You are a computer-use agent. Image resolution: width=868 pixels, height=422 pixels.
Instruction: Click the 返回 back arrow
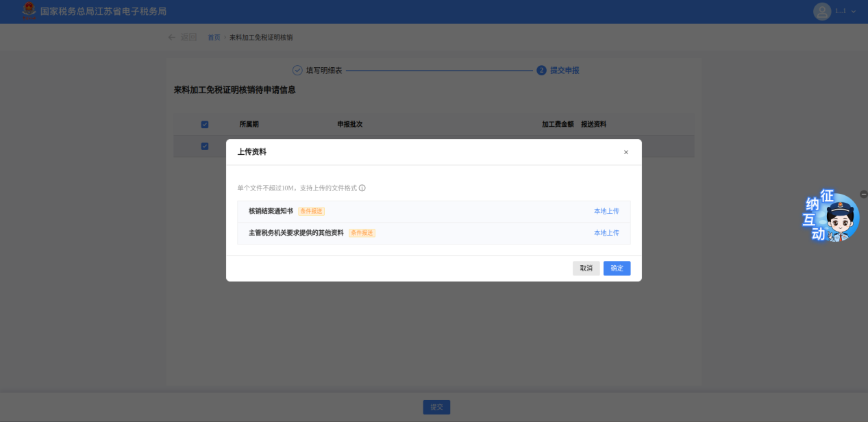[x=172, y=37]
